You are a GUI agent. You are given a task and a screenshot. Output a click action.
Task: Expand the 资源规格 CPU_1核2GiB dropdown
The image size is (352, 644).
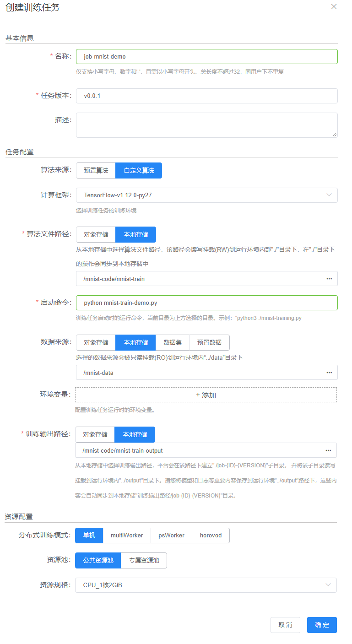pyautogui.click(x=328, y=585)
